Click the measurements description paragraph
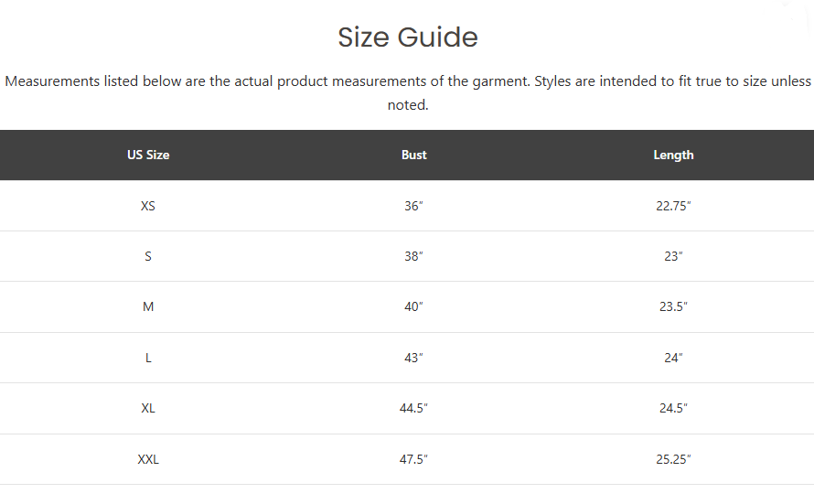 pos(408,93)
